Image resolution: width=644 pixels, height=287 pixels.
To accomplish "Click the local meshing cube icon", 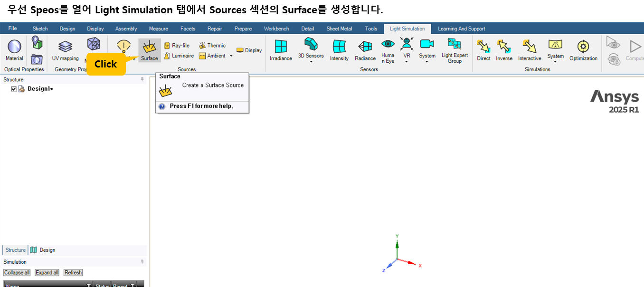I will (x=94, y=44).
